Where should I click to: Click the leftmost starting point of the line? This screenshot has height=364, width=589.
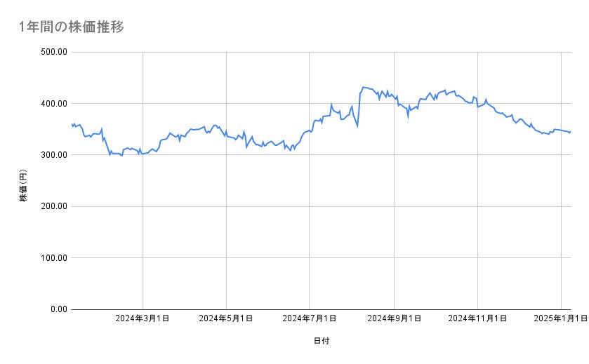72,124
